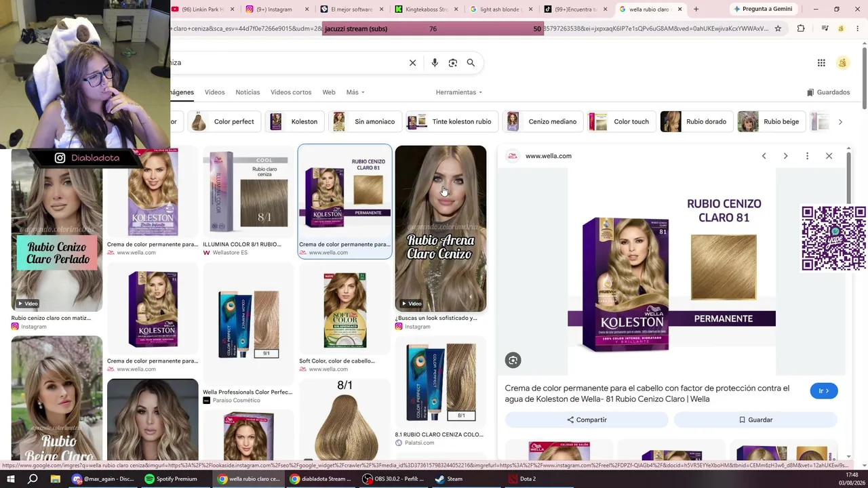Open more options menu in preview panel
The height and width of the screenshot is (488, 868).
[x=807, y=156]
